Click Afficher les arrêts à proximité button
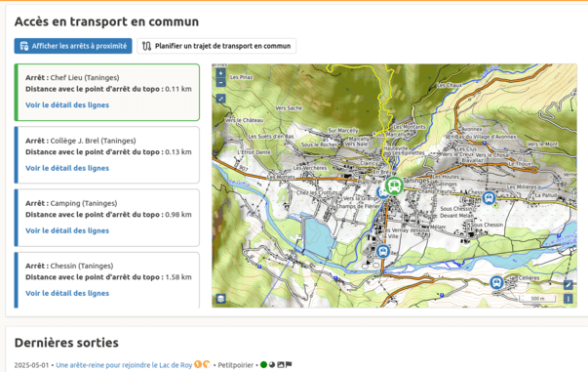 point(73,46)
